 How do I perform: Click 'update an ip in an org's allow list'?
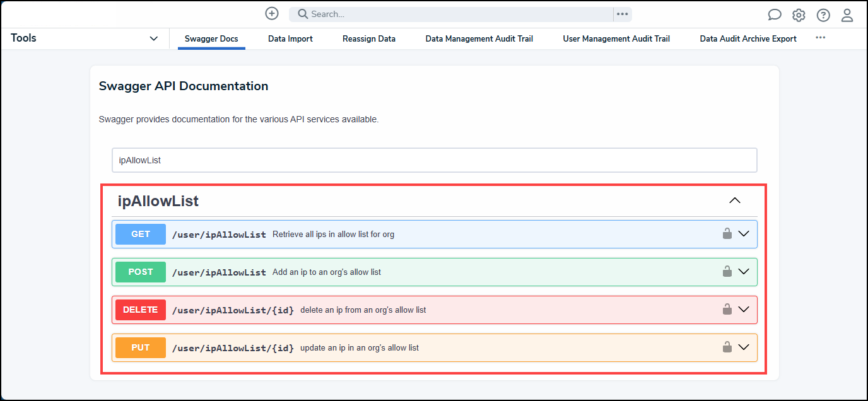pyautogui.click(x=360, y=348)
